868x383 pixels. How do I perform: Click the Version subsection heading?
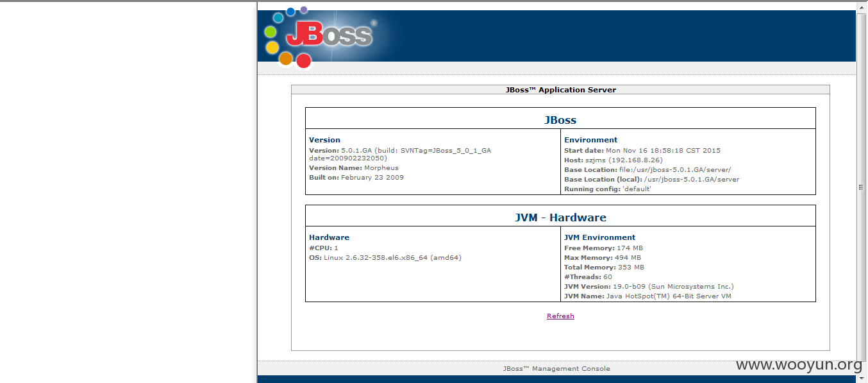[x=324, y=140]
